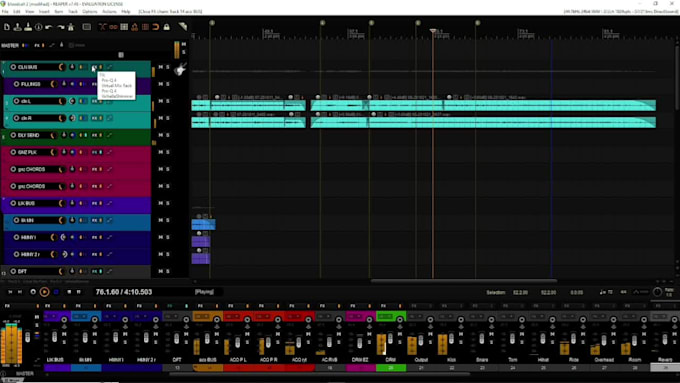Image resolution: width=680 pixels, height=383 pixels.
Task: Click the toolbar icon beside the metronome
Action: coord(87,27)
